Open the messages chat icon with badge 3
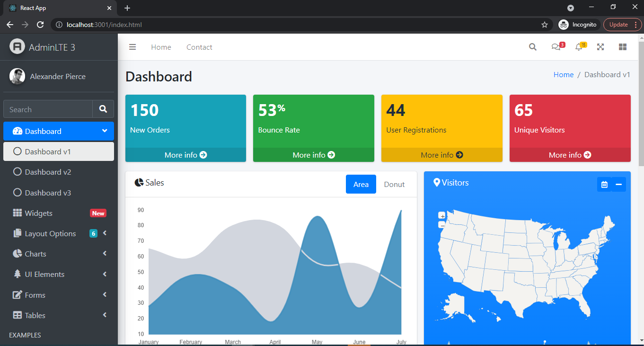644x346 pixels. 556,47
